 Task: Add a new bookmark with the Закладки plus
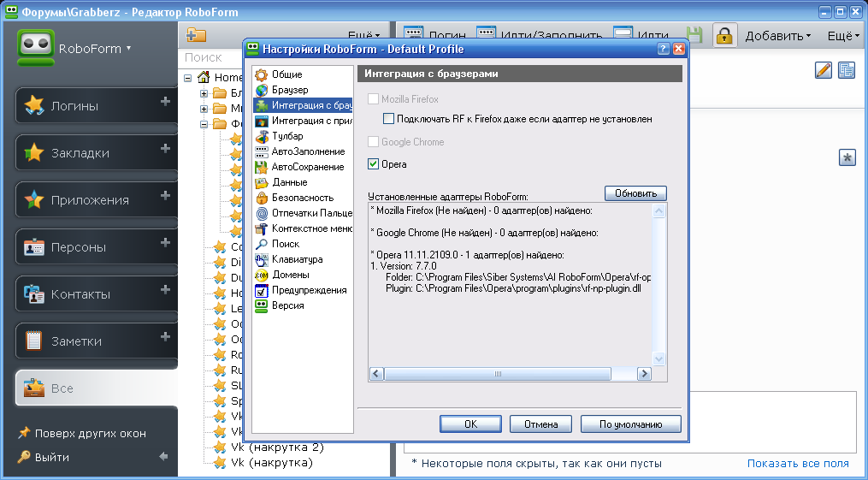click(x=165, y=148)
